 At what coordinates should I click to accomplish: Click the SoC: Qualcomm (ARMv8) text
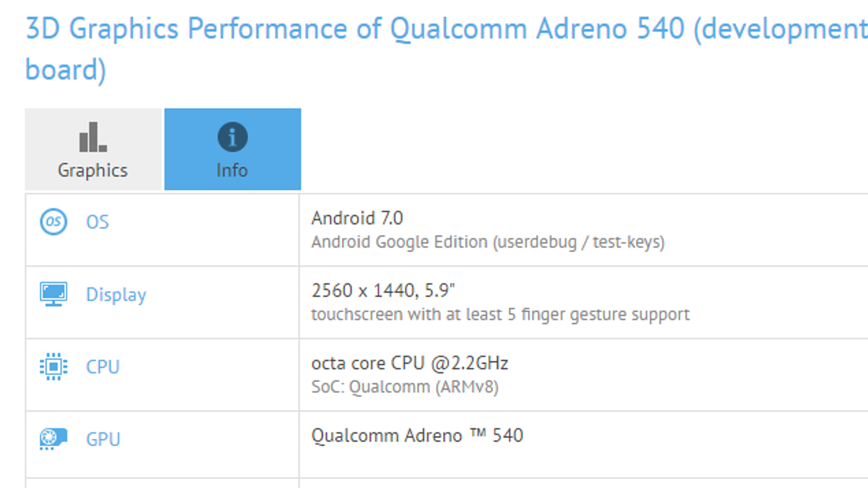click(405, 387)
